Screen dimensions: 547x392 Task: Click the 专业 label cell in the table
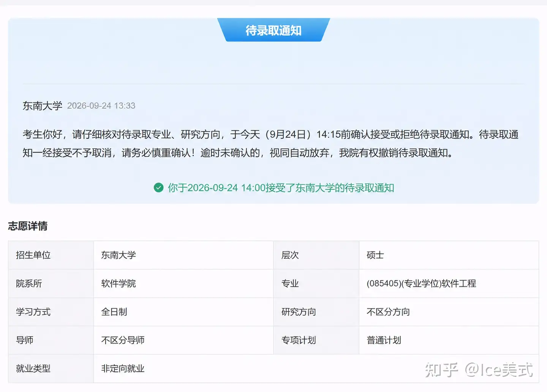[316, 284]
